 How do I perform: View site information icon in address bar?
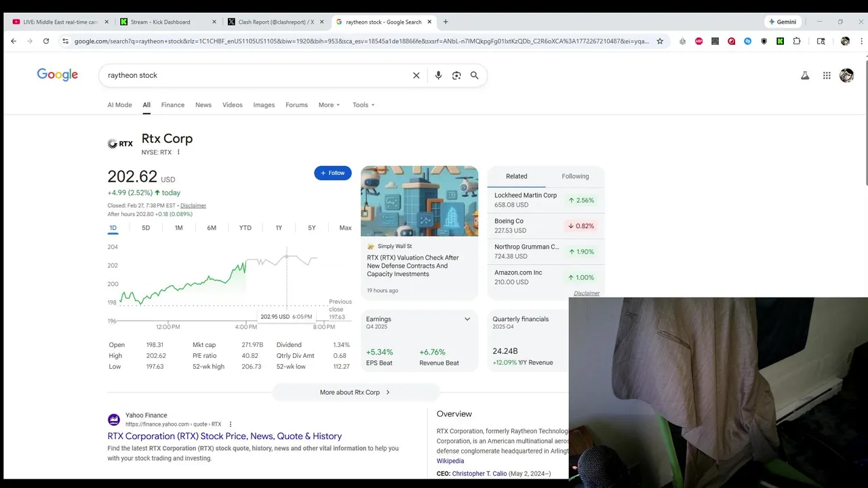65,41
